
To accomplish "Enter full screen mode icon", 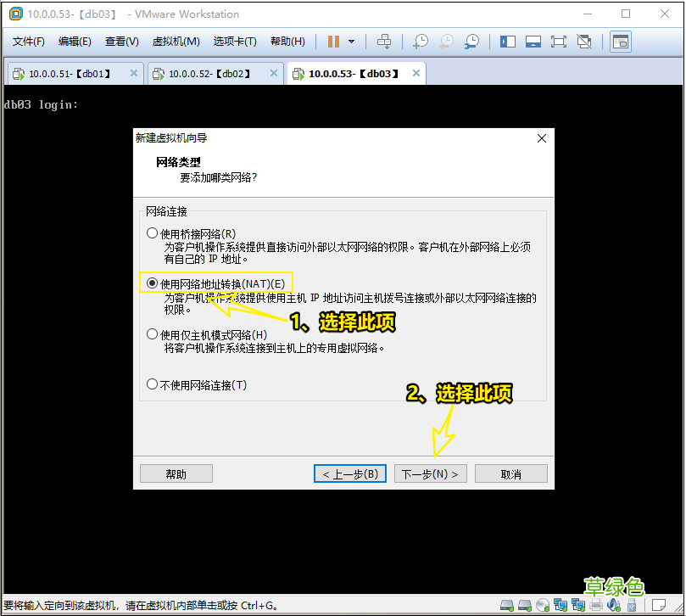I will pos(558,42).
